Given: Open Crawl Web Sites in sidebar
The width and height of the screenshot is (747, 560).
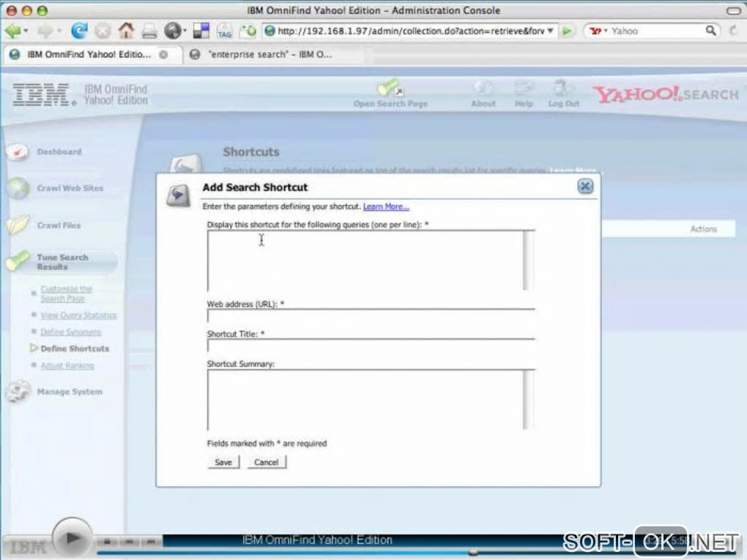Looking at the screenshot, I should click(70, 188).
